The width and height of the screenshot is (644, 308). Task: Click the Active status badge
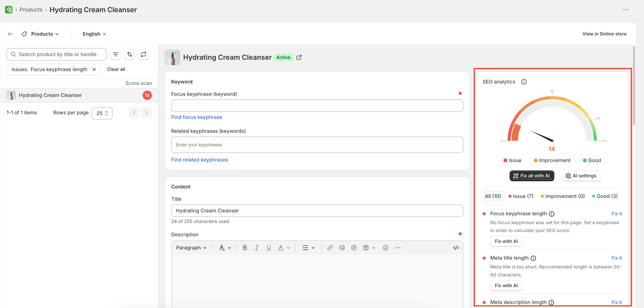[283, 57]
